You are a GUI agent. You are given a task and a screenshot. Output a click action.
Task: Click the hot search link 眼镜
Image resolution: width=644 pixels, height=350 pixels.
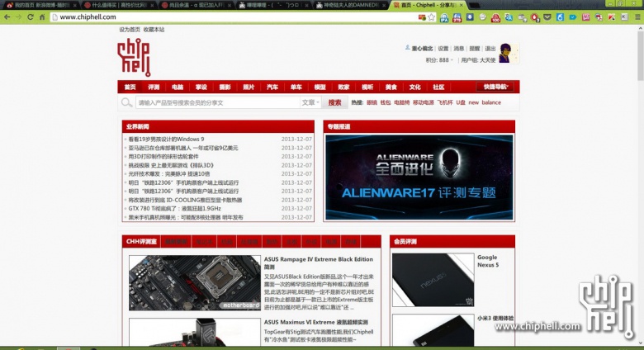pos(372,102)
